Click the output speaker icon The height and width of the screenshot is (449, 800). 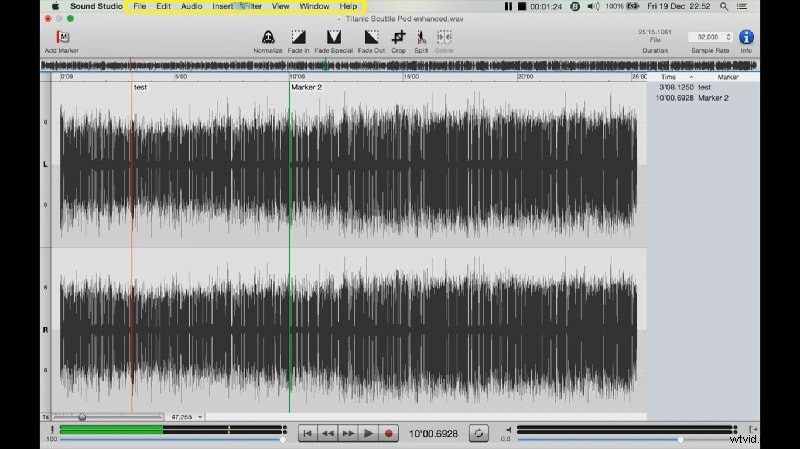pos(508,430)
